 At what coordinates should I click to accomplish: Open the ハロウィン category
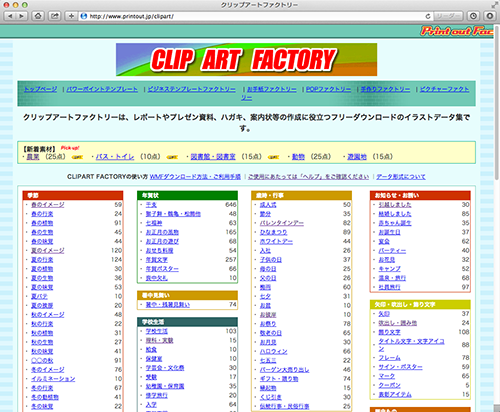tap(273, 351)
